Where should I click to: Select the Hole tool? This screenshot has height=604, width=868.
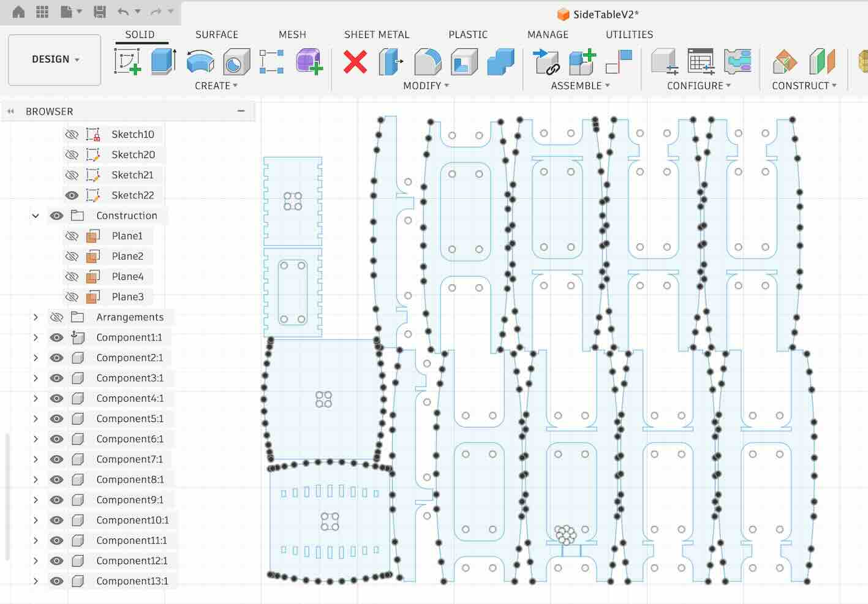point(236,62)
